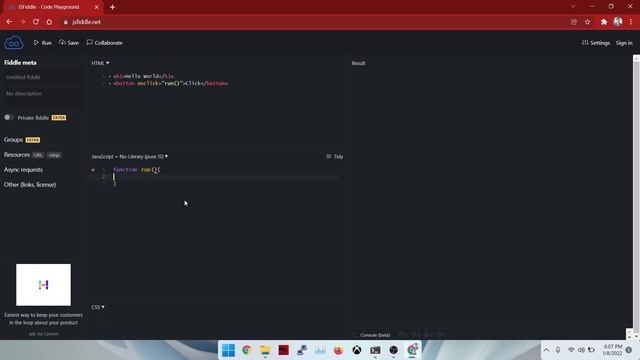Click the vertical scrollbar of the Result pane
This screenshot has width=640, height=360.
point(636,194)
